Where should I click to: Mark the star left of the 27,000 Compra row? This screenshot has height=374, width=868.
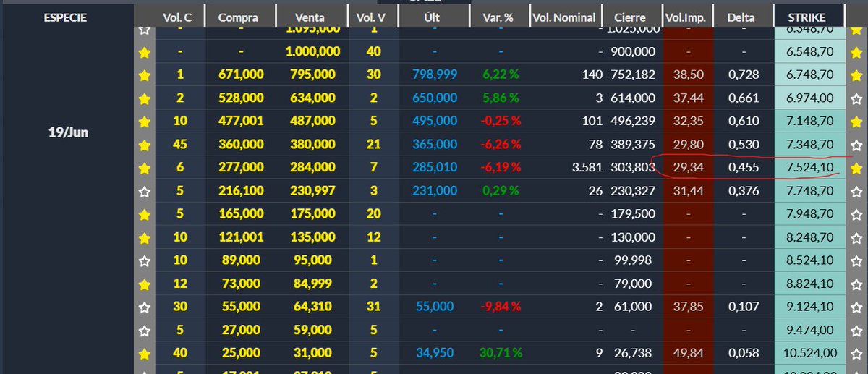tap(145, 330)
